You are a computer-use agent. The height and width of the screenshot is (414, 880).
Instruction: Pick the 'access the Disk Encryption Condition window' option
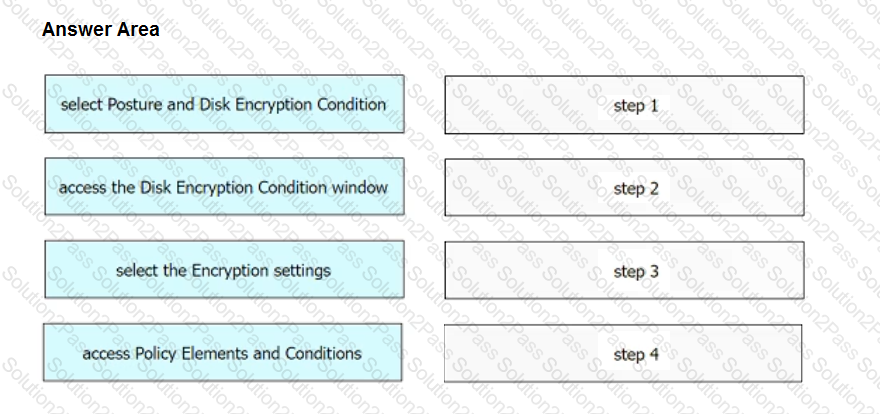[x=224, y=187]
